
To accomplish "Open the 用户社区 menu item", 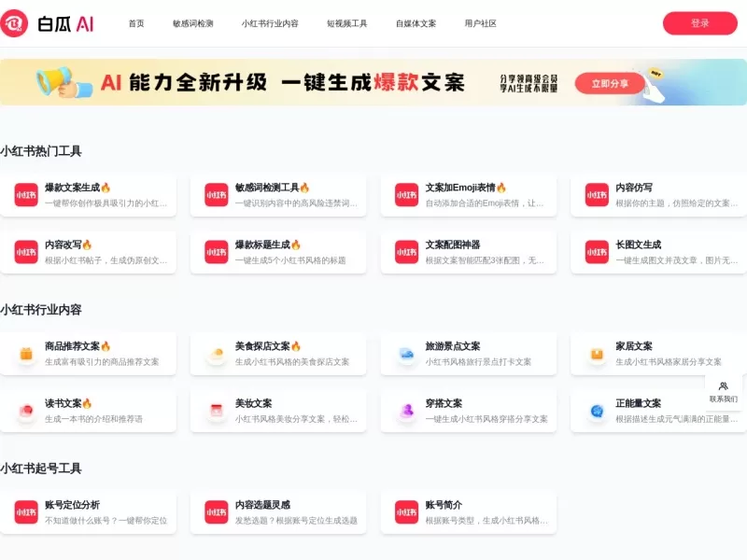I will [x=479, y=23].
